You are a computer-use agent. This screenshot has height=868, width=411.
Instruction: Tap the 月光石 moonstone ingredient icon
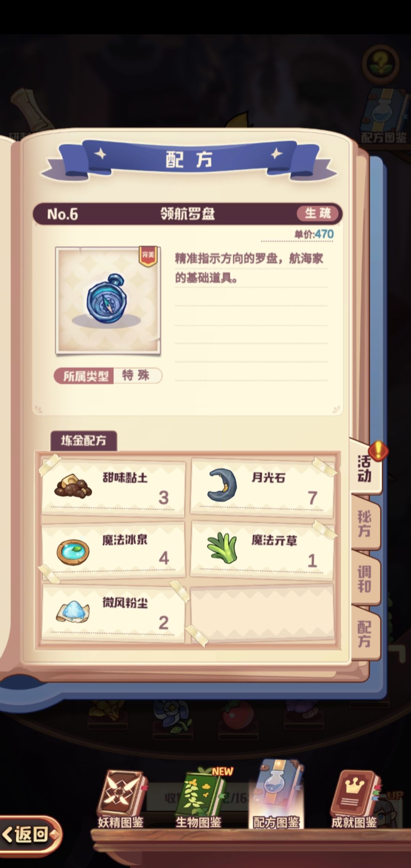[x=222, y=485]
